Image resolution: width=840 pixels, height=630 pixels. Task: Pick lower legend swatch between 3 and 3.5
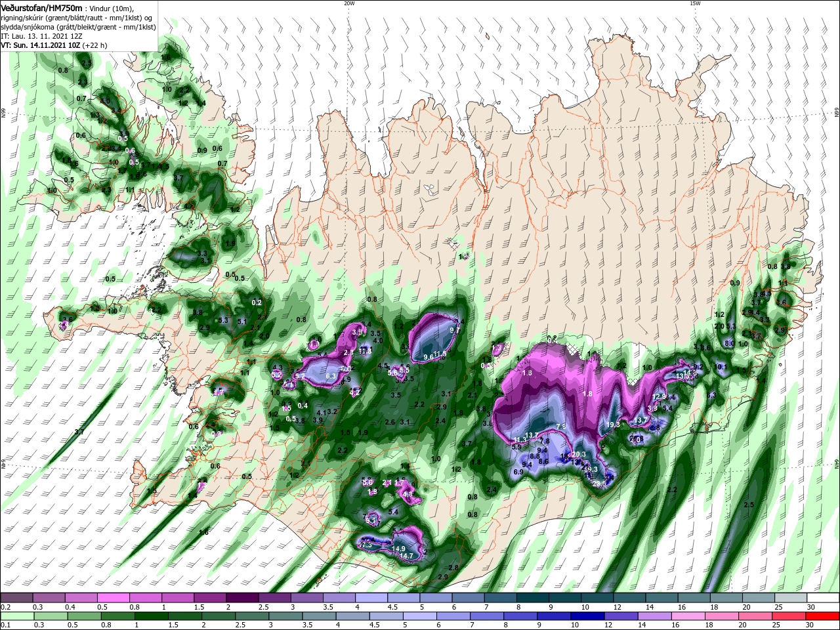click(286, 616)
